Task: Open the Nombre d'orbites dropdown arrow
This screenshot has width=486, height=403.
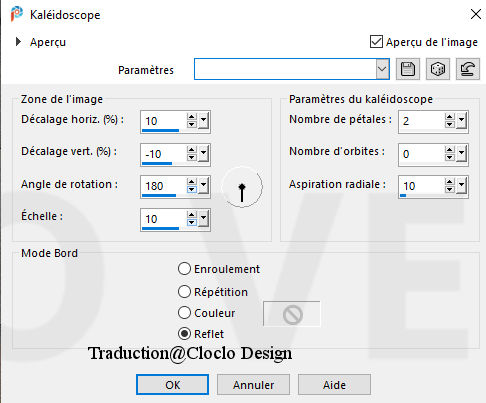Action: 461,153
